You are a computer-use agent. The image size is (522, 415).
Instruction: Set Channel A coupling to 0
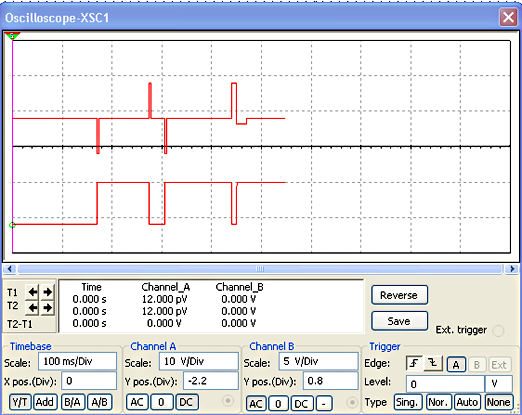pyautogui.click(x=161, y=402)
